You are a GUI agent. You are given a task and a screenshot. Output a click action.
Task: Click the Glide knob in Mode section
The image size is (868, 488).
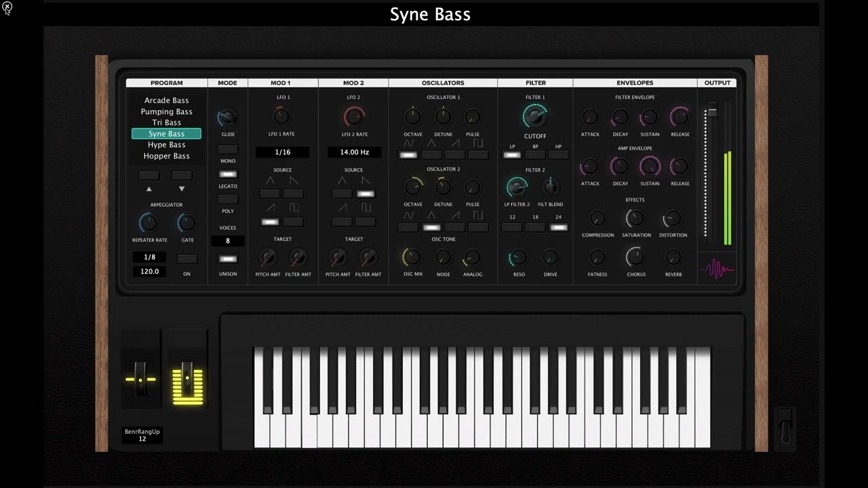[x=228, y=117]
